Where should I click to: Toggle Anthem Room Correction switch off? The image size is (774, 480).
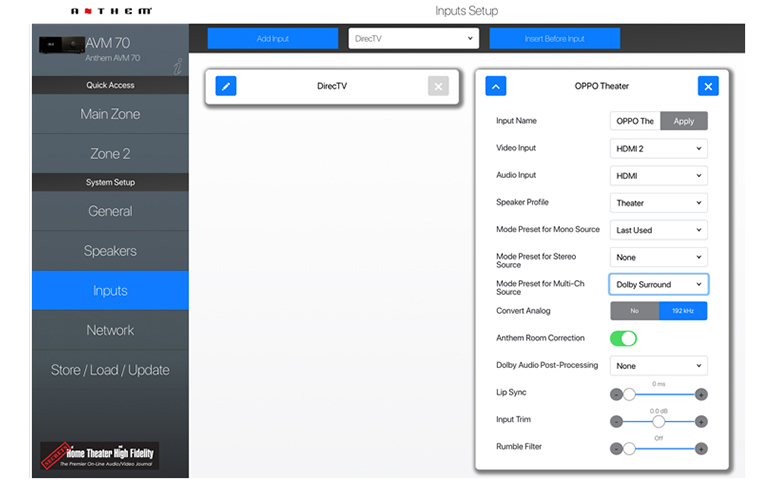[x=623, y=338]
